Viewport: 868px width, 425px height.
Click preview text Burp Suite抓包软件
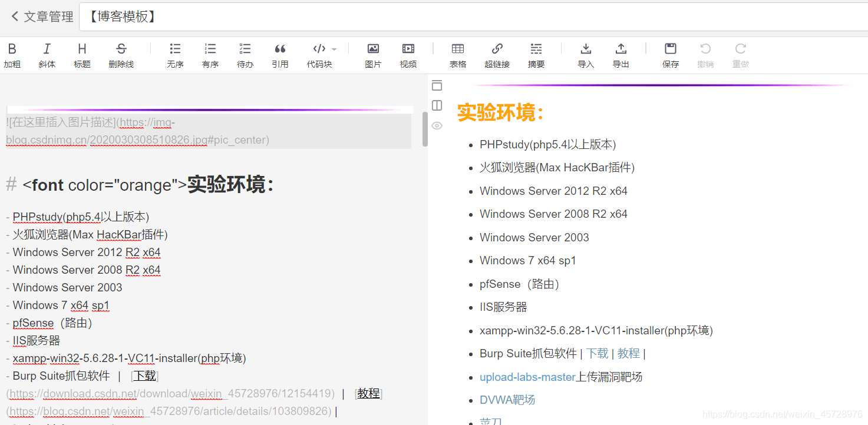(x=528, y=353)
